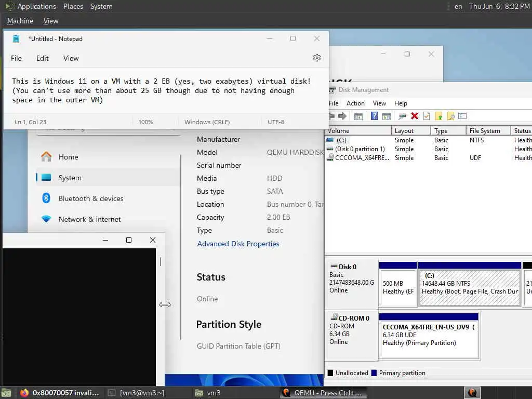Click the QEMU icon at right of bottom panel
The image size is (532, 399).
click(472, 393)
